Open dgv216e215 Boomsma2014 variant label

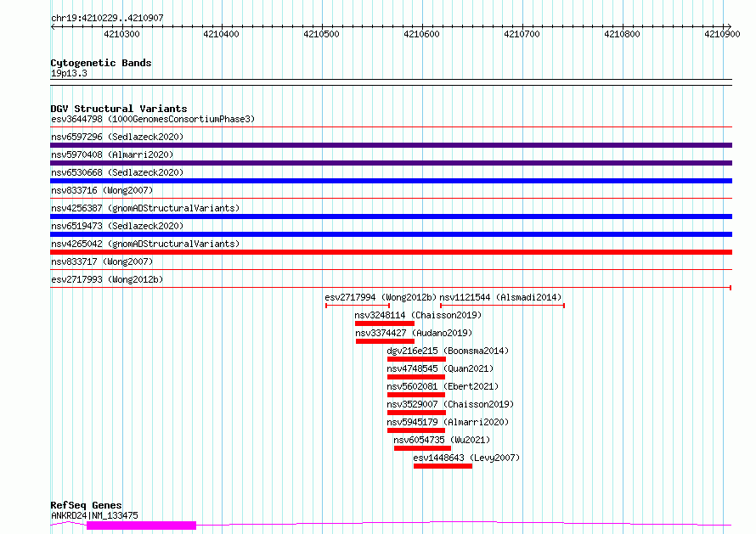click(448, 351)
